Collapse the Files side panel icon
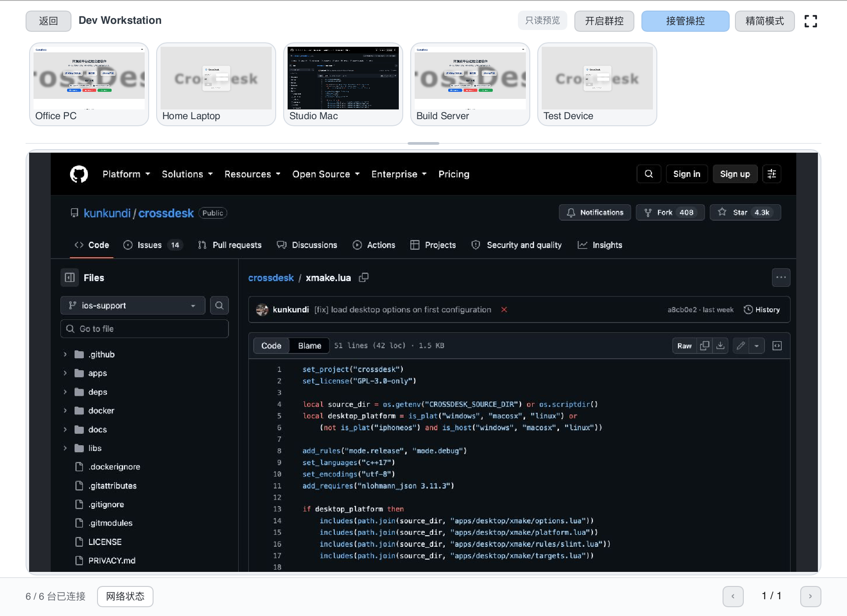 [70, 278]
